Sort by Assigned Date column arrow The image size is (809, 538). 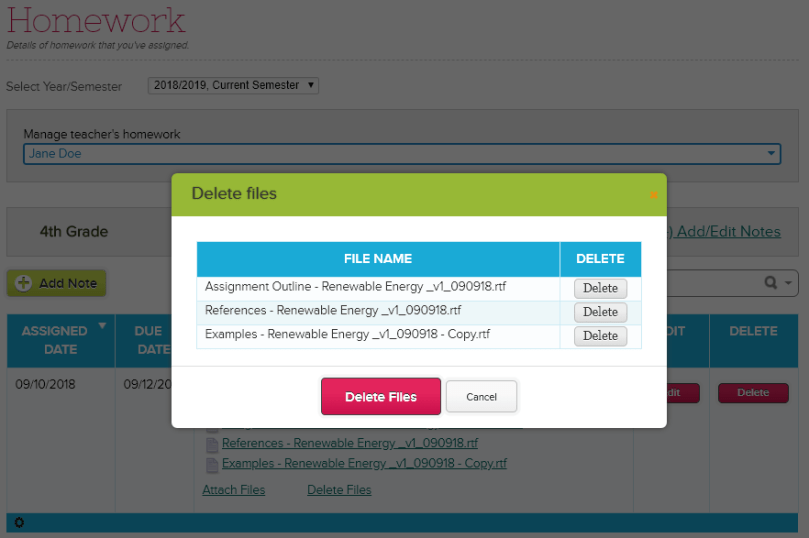pyautogui.click(x=102, y=325)
